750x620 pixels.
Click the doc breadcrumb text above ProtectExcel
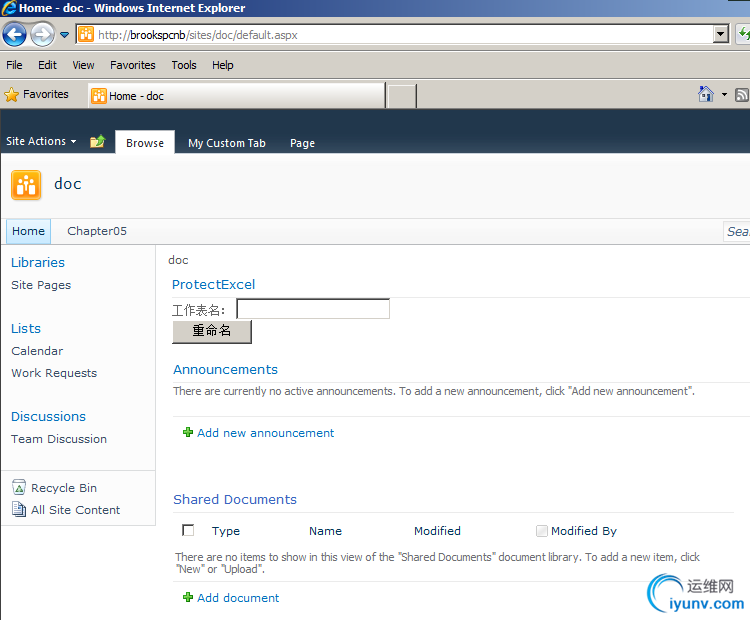(178, 260)
